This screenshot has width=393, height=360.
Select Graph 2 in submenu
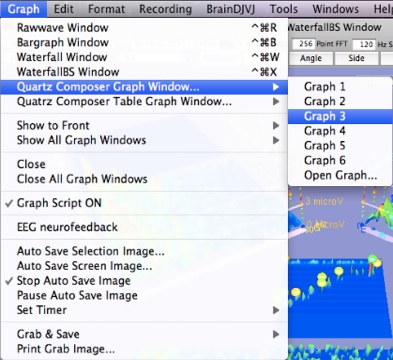click(x=340, y=101)
